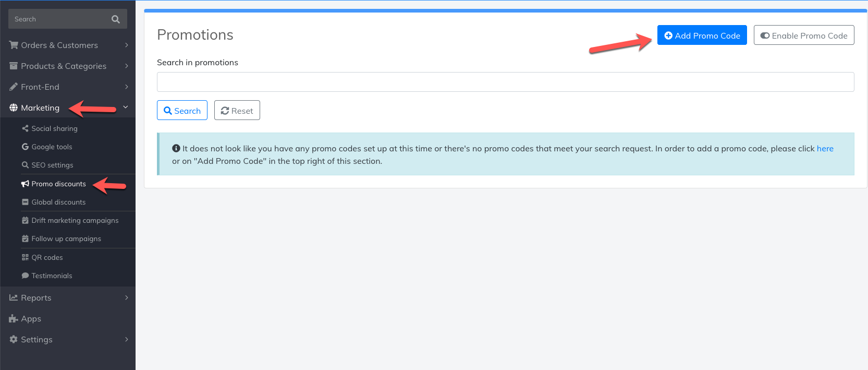Click the SEO settings magnifier icon
This screenshot has width=868, height=370.
[25, 165]
